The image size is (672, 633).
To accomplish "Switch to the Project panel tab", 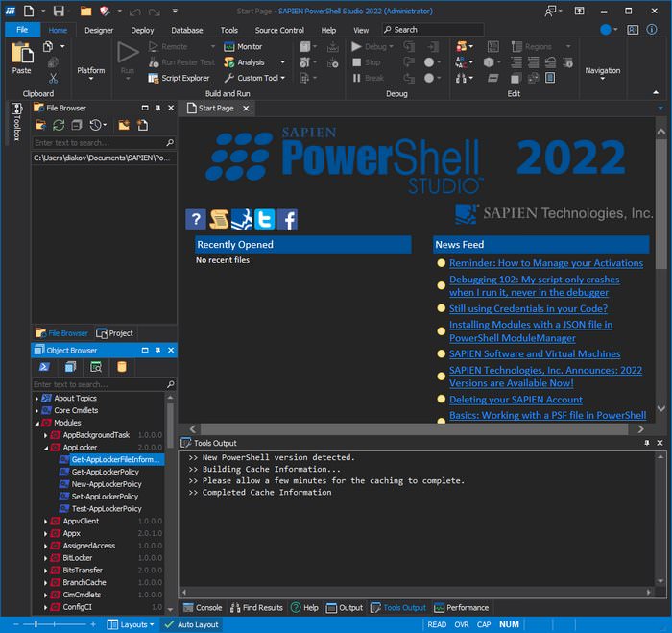I will coord(115,333).
